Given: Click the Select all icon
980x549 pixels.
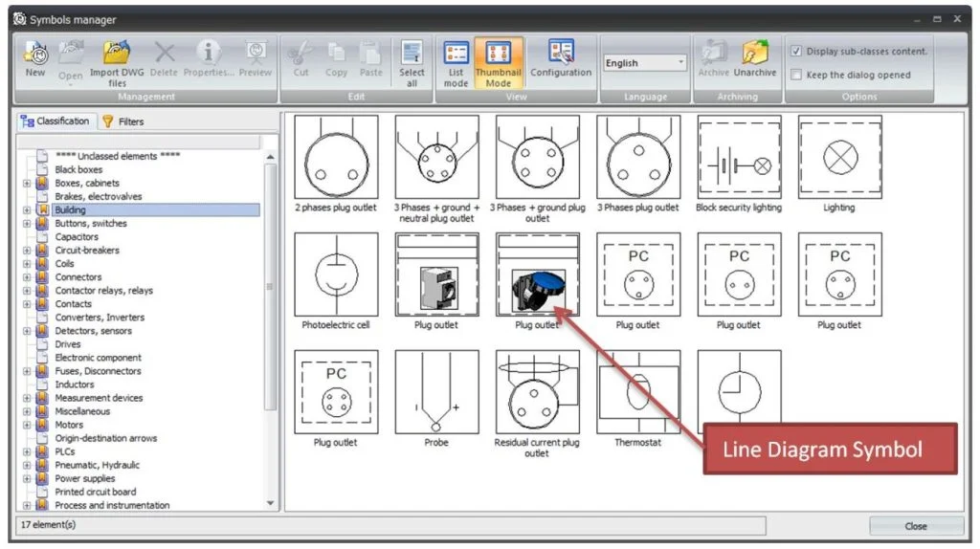Looking at the screenshot, I should 412,54.
